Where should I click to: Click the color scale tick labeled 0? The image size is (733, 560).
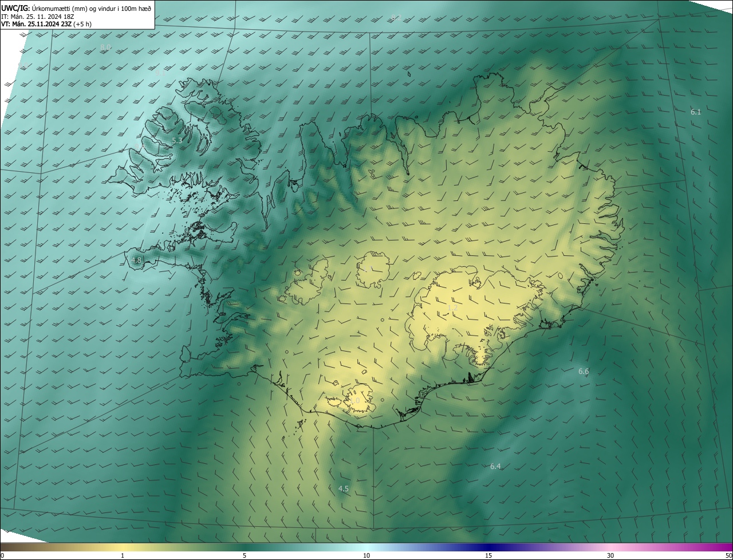coord(2,556)
